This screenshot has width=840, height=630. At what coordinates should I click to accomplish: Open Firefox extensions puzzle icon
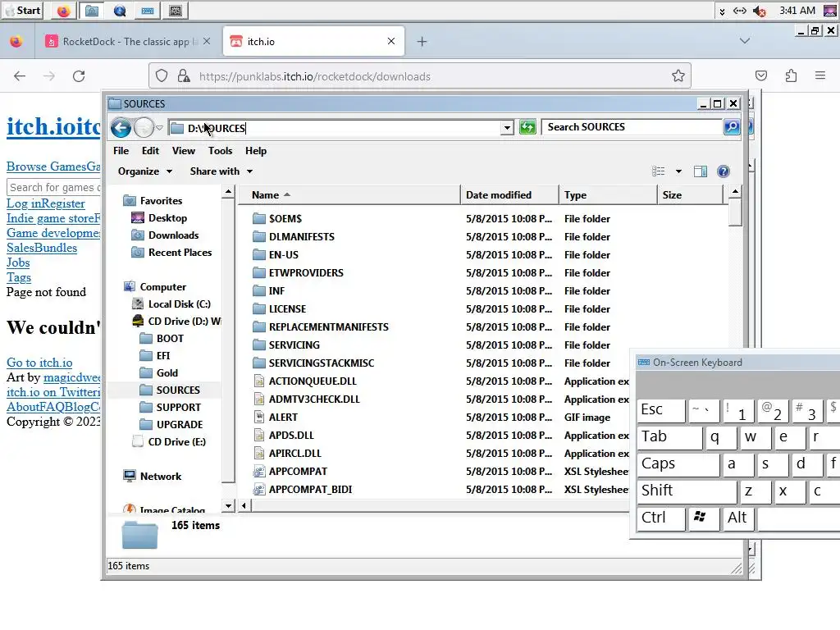pos(791,76)
